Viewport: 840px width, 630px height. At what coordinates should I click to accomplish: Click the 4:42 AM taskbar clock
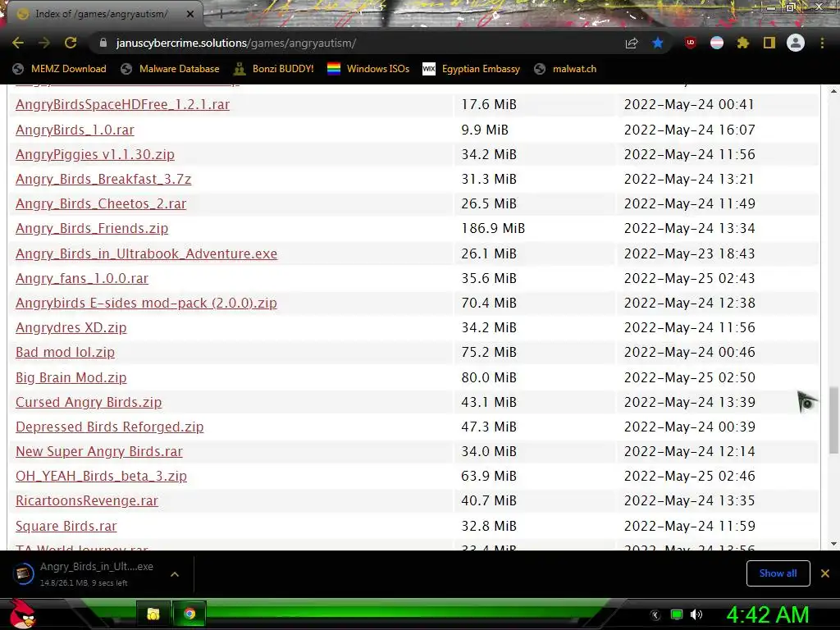[x=768, y=615]
